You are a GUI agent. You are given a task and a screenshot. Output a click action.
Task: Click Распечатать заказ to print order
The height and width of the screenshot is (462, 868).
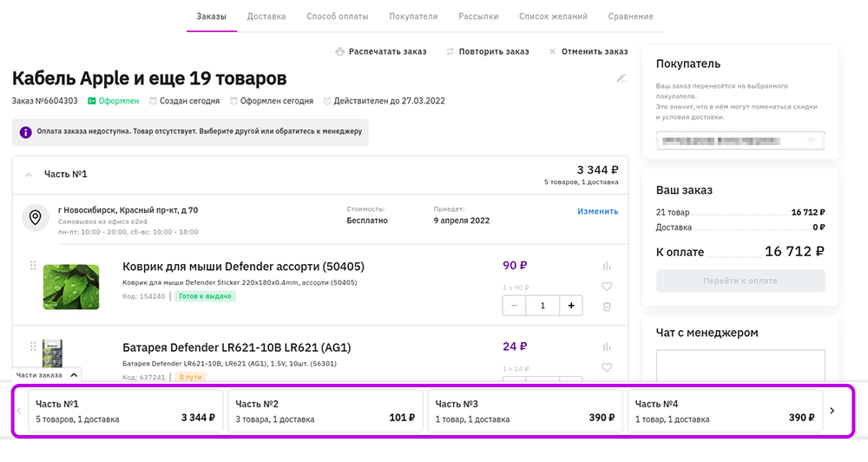click(381, 51)
